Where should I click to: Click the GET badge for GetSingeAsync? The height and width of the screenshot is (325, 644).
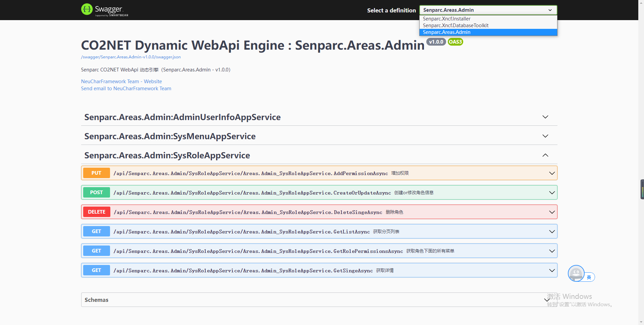[x=96, y=270]
